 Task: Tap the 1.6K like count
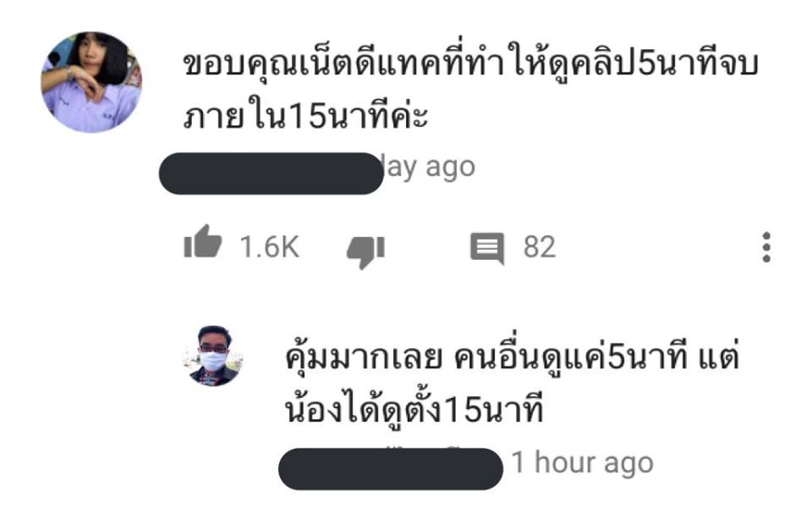pyautogui.click(x=269, y=246)
